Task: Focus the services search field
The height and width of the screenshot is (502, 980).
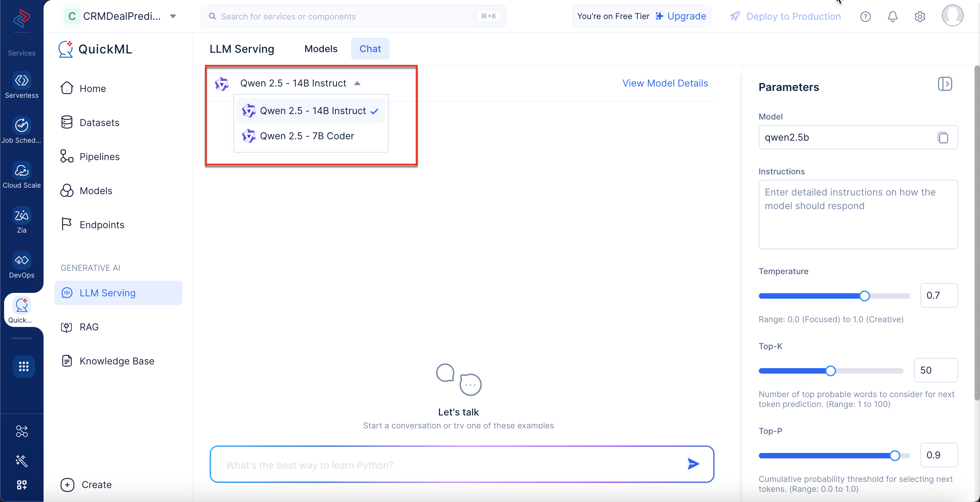Action: [x=353, y=16]
